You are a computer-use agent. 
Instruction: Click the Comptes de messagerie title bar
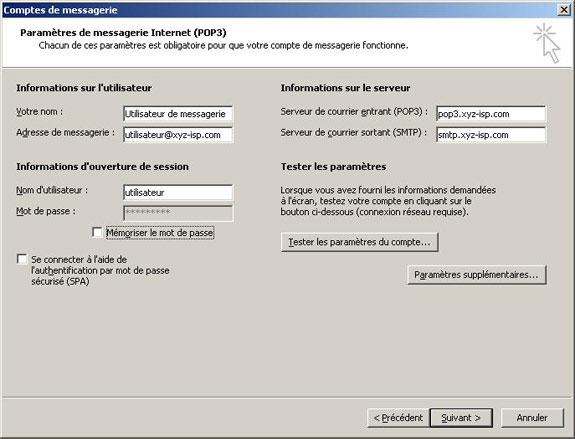coord(279,10)
